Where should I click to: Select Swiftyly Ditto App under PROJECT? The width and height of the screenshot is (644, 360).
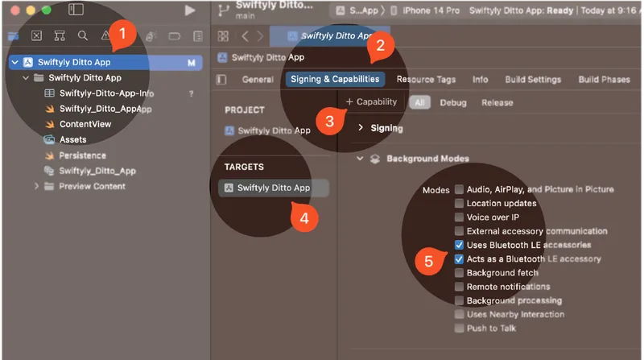(x=268, y=130)
